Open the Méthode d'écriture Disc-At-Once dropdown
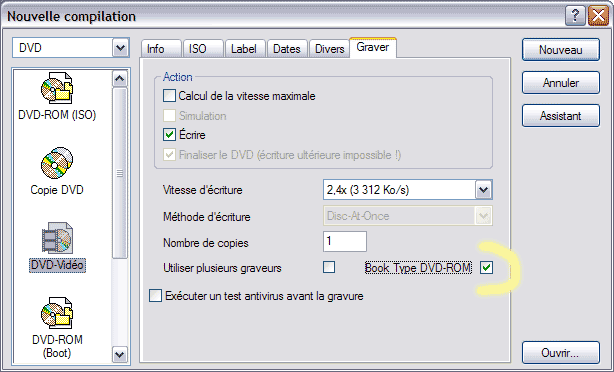Viewport: 614px width, 372px height. pyautogui.click(x=484, y=216)
